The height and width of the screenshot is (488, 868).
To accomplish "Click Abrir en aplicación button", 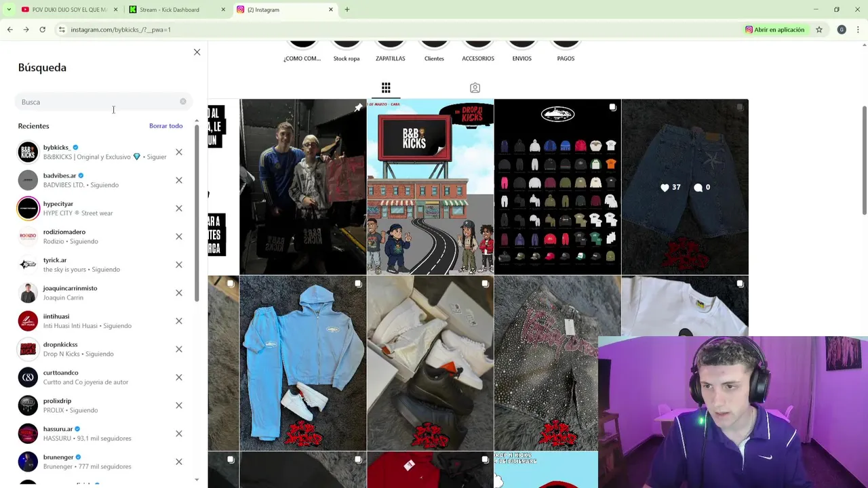I will [x=775, y=30].
